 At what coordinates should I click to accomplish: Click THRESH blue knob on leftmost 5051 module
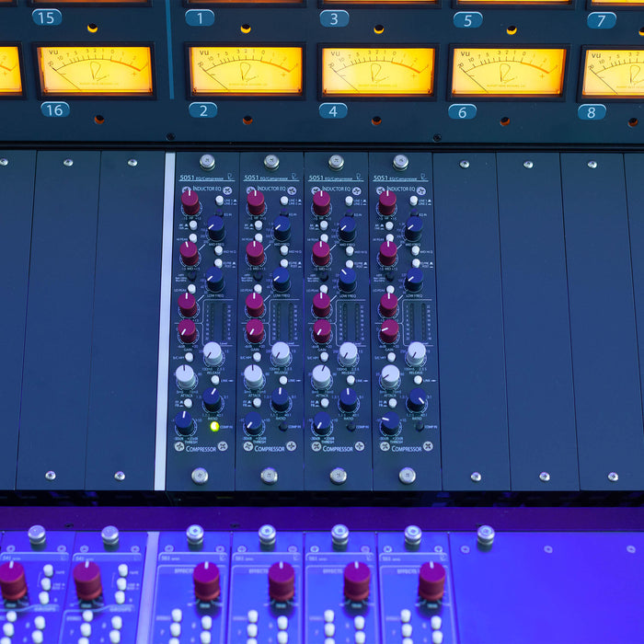tap(184, 423)
